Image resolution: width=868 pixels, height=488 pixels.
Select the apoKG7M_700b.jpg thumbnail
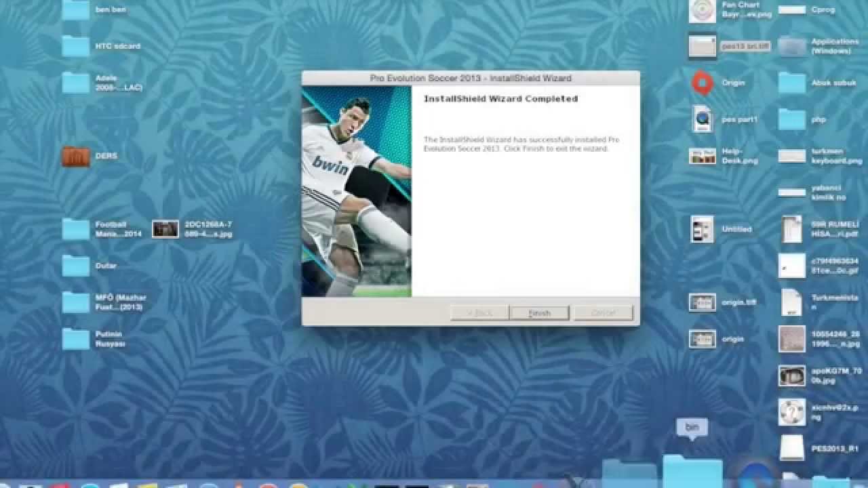pos(792,375)
